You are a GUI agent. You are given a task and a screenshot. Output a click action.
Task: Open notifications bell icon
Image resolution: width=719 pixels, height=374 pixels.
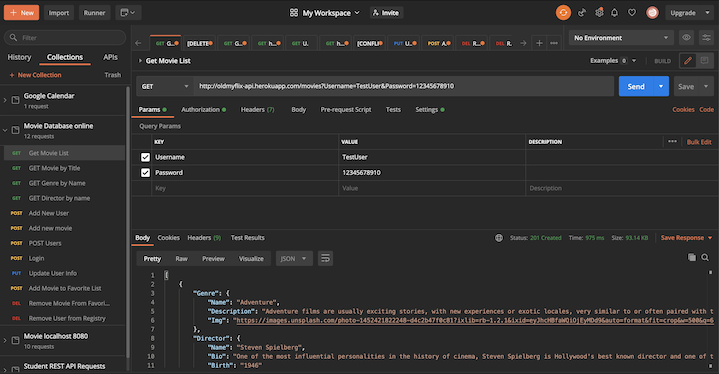614,13
